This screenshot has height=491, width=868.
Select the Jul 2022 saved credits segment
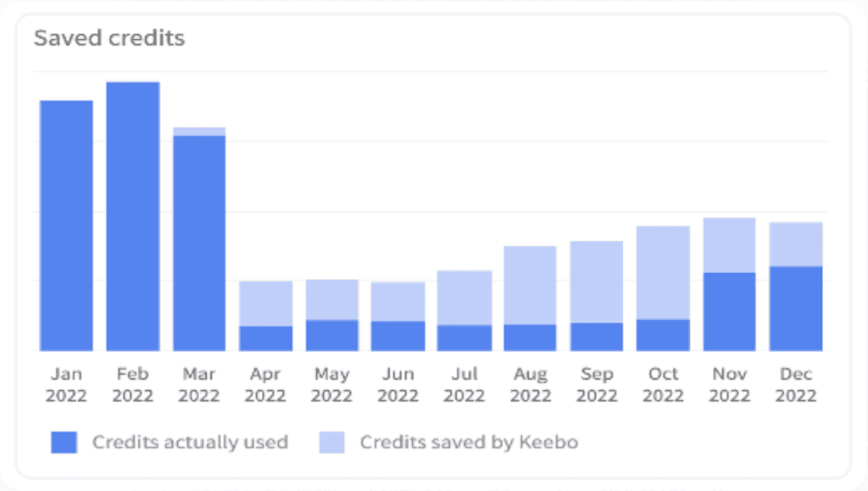click(465, 298)
